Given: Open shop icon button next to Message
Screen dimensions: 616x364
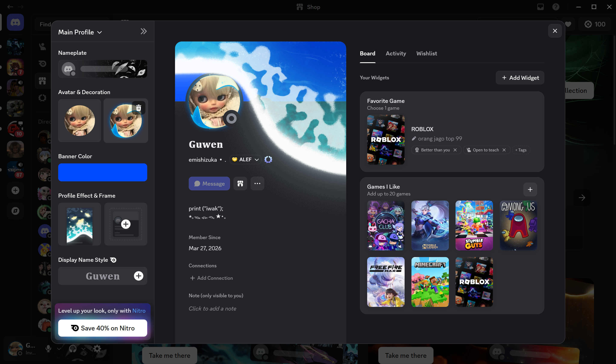Looking at the screenshot, I should pos(240,183).
